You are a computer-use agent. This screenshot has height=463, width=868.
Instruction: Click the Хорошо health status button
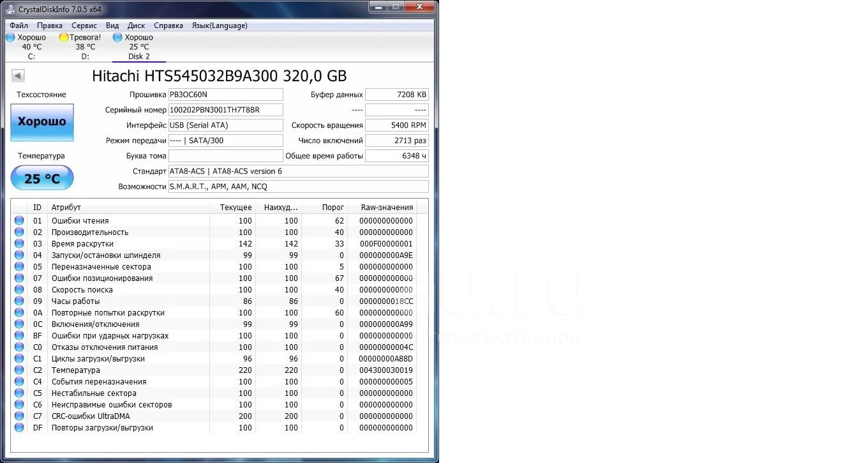click(42, 122)
